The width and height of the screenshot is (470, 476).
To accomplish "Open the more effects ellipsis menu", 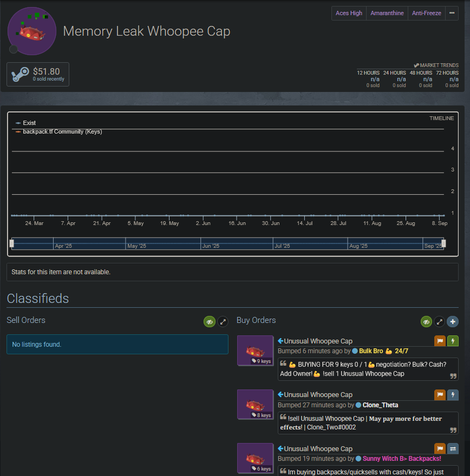I will pyautogui.click(x=452, y=14).
